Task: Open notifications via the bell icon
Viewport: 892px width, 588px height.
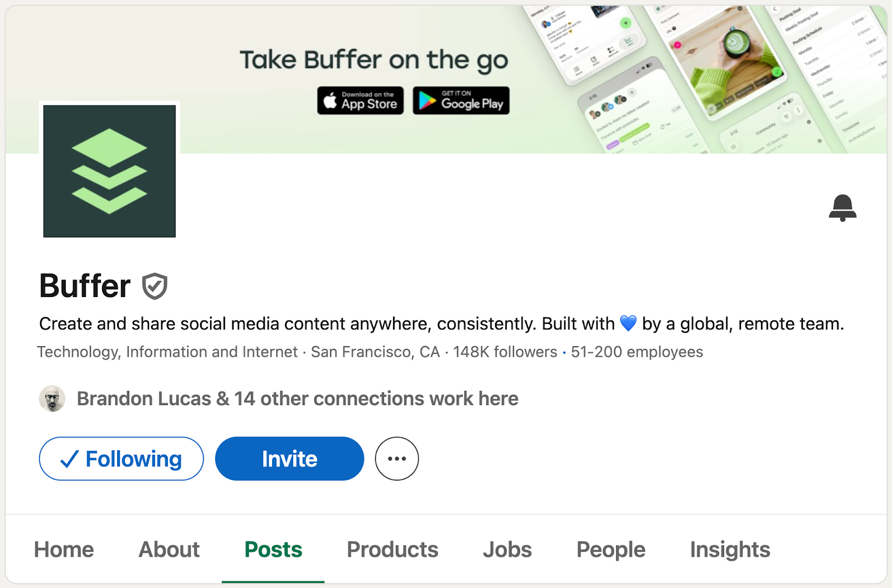Action: tap(843, 206)
